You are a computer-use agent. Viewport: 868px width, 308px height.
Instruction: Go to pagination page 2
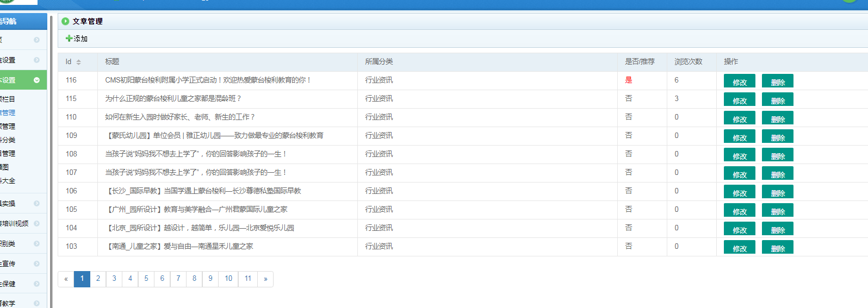[x=98, y=279]
